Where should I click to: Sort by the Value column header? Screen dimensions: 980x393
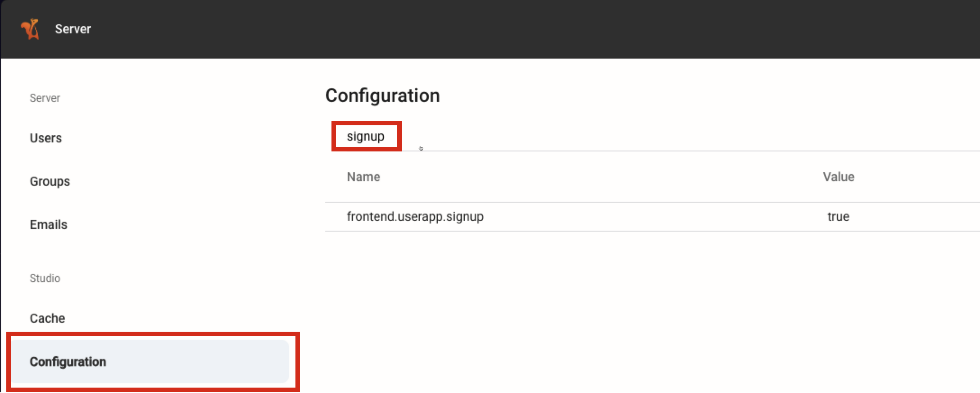pyautogui.click(x=839, y=177)
